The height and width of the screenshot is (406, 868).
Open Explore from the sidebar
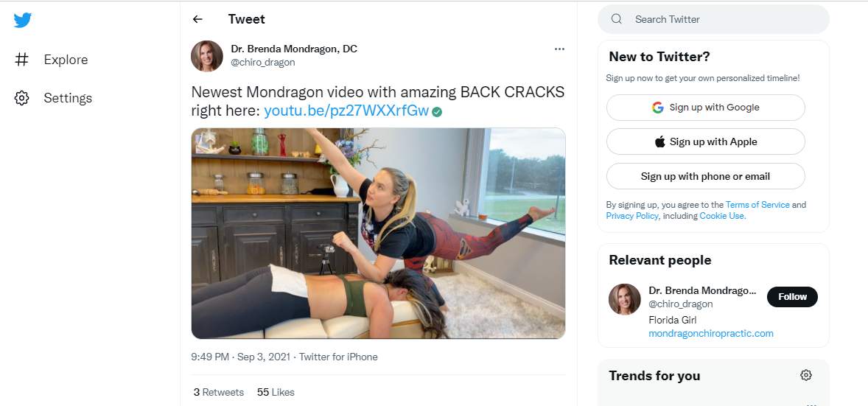click(x=65, y=60)
